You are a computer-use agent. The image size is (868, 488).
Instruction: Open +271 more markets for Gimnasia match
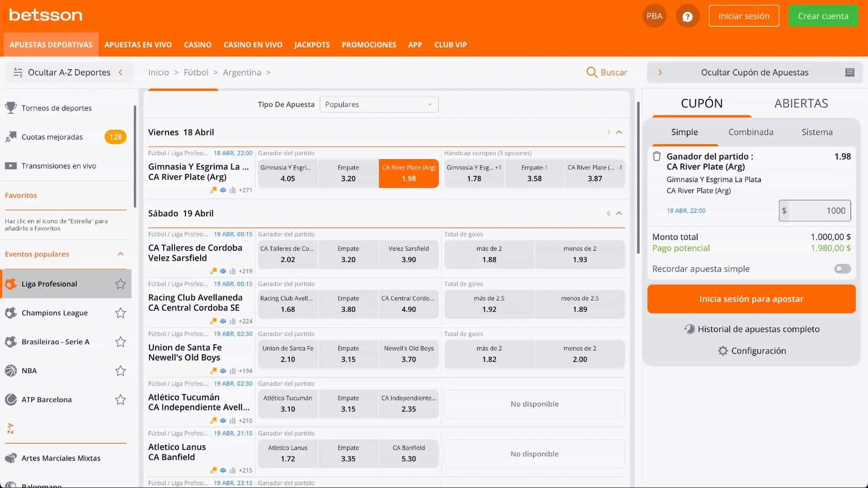coord(245,190)
